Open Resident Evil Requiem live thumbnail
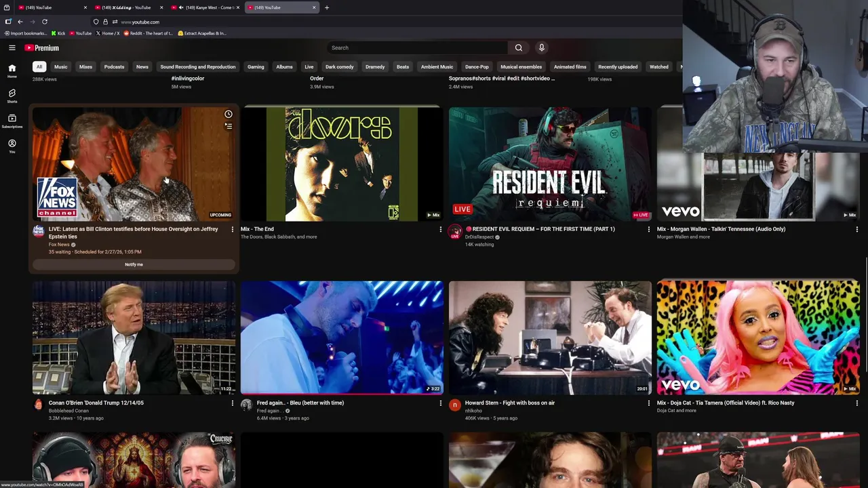 click(550, 164)
